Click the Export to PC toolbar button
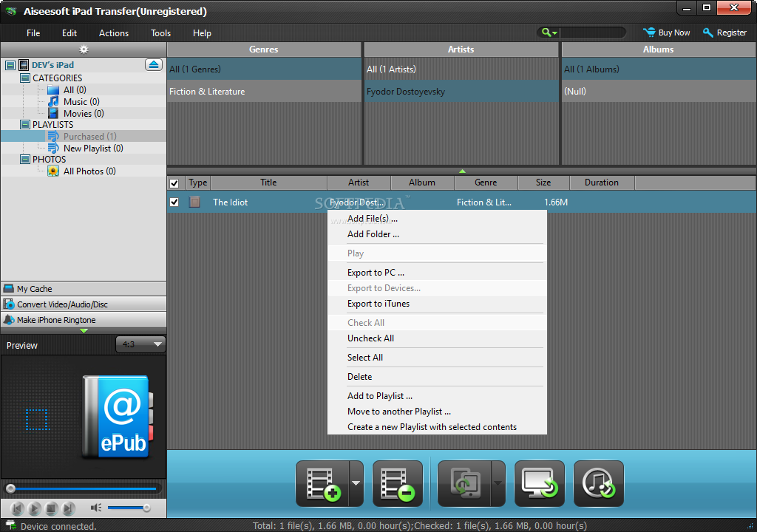This screenshot has height=532, width=757. coord(539,484)
